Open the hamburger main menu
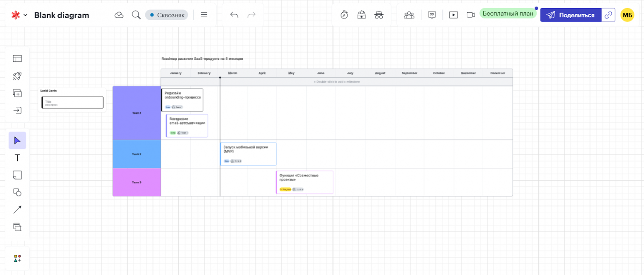Viewport: 644px width, 275px height. pos(204,15)
